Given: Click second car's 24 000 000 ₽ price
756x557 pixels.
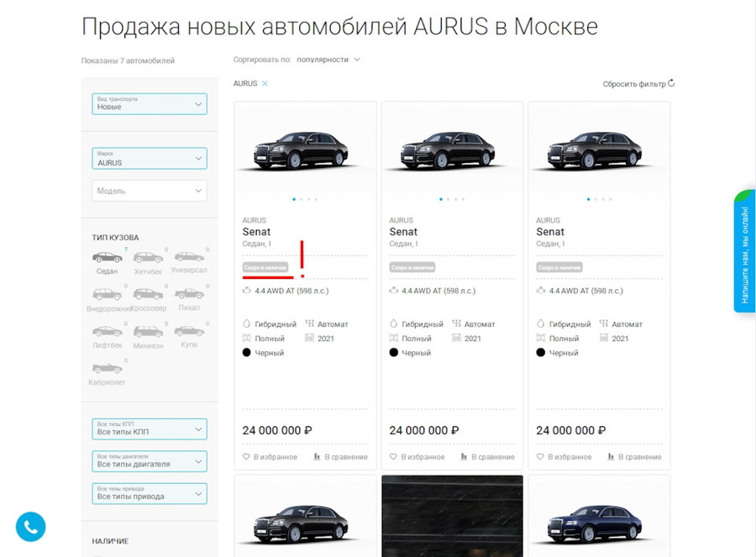Looking at the screenshot, I should click(424, 430).
